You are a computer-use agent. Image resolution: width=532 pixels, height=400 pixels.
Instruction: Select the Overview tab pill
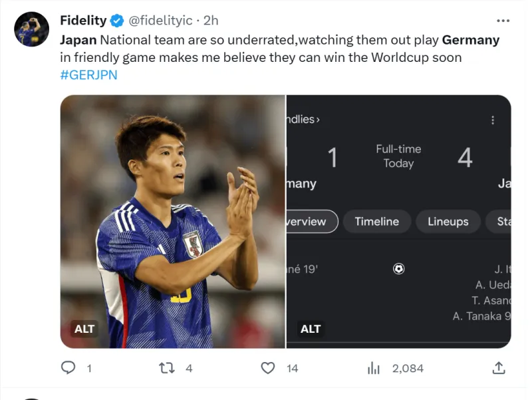pos(312,222)
